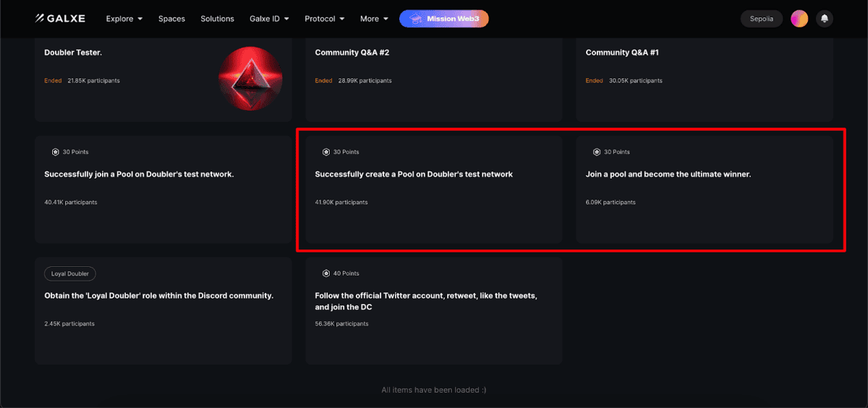Viewport: 868px width, 408px height.
Task: Open the notifications bell
Action: pos(824,19)
